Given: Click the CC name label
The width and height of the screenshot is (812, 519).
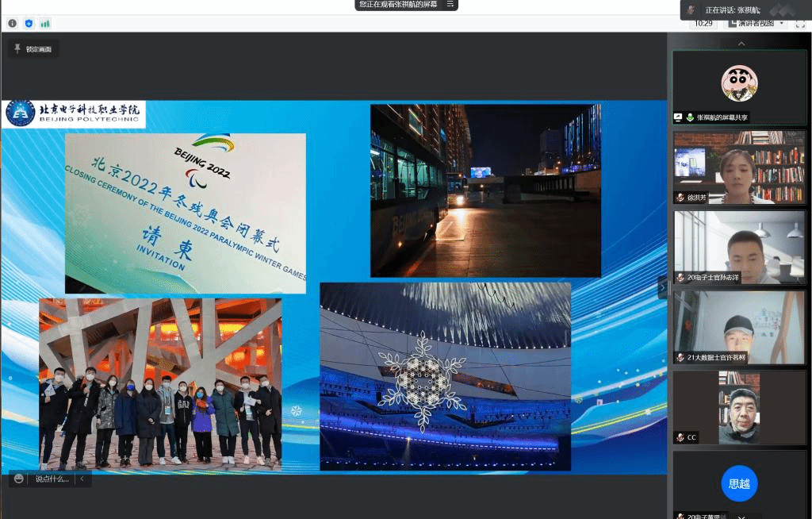Looking at the screenshot, I should [691, 437].
